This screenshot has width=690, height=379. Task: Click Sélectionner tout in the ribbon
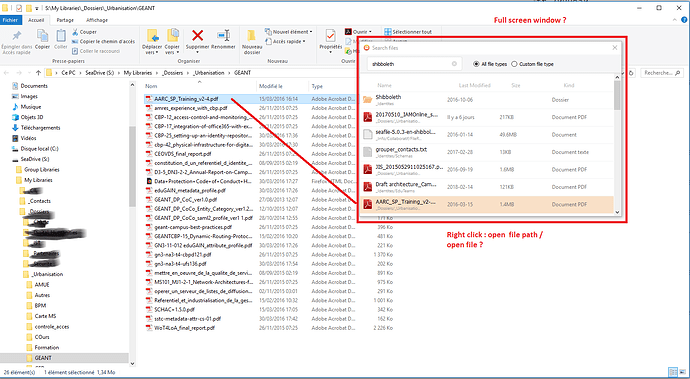[408, 32]
